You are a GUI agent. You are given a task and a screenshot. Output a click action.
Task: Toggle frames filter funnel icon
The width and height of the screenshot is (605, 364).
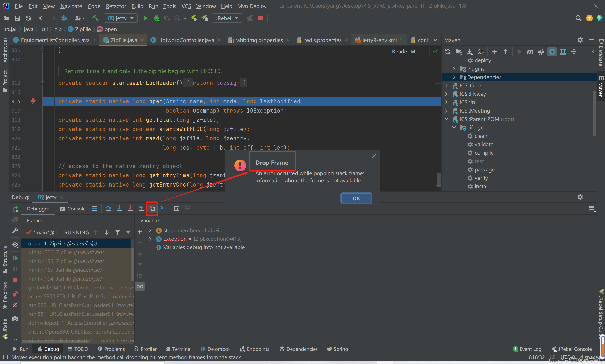click(x=118, y=232)
